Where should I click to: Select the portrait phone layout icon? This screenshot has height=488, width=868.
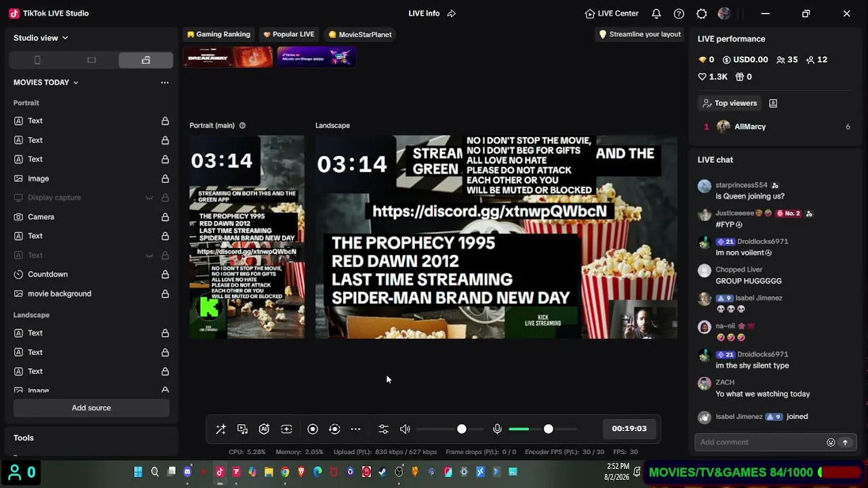37,60
